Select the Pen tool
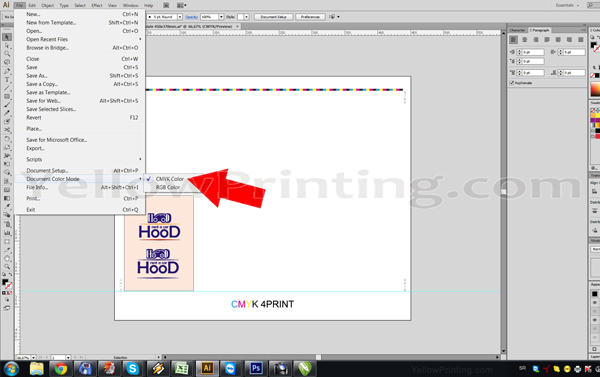 pyautogui.click(x=7, y=71)
